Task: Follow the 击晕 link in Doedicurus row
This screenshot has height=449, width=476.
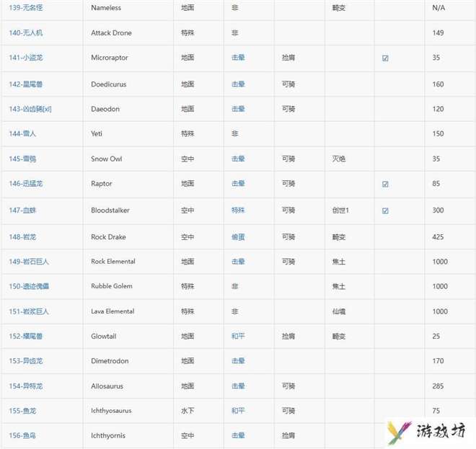Action: (x=238, y=84)
